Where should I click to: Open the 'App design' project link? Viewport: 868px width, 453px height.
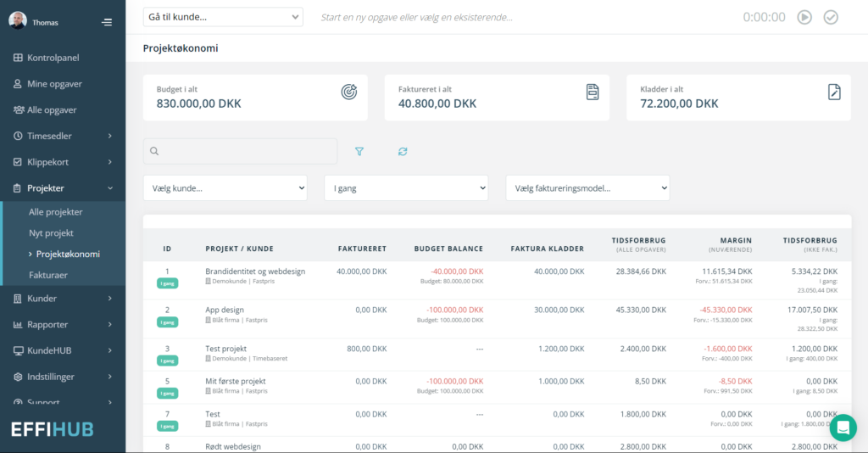pos(225,310)
